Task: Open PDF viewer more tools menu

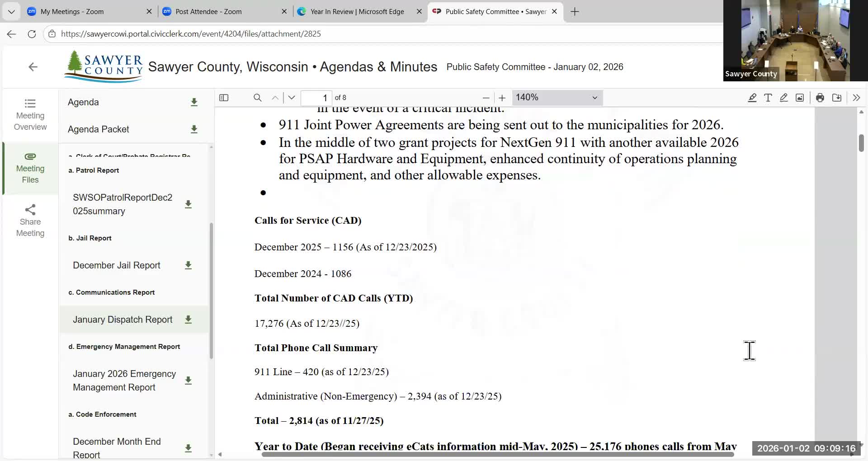Action: (856, 98)
